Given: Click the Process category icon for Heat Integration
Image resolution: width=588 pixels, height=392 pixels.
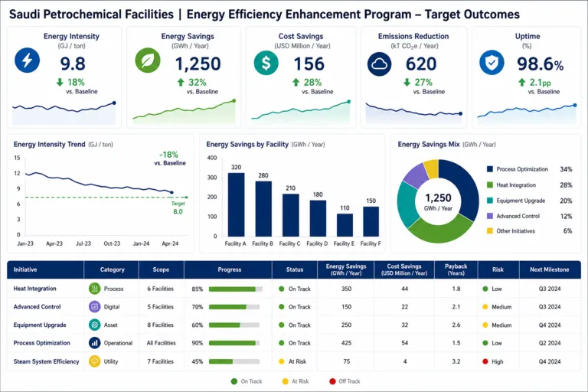Looking at the screenshot, I should click(94, 289).
